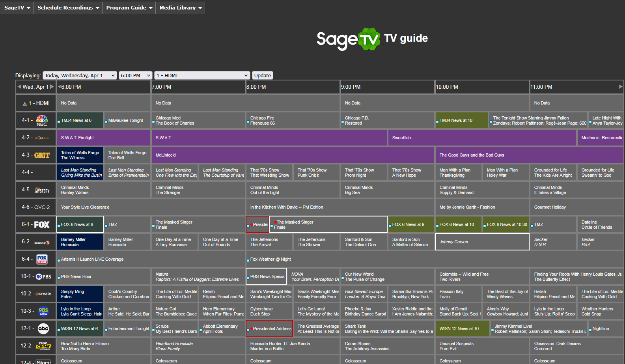Go to next day arrow beside Wed, Apr 1
Screen dimensions: 625x364
(x=52, y=87)
